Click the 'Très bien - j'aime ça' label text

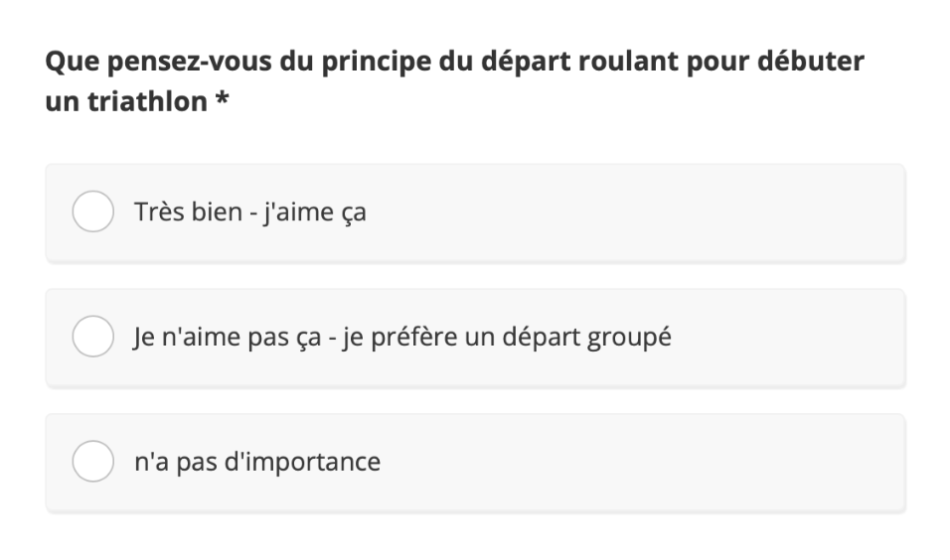click(x=250, y=212)
